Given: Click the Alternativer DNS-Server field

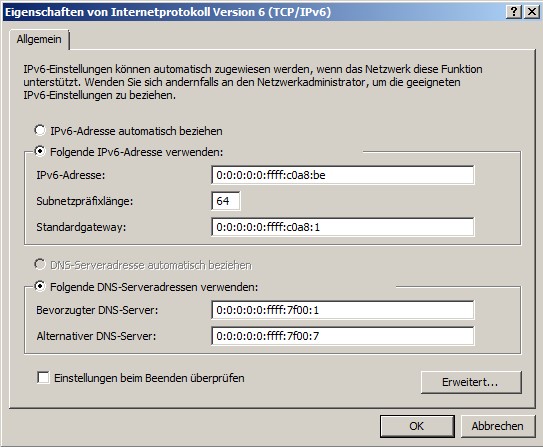Looking at the screenshot, I should 342,336.
